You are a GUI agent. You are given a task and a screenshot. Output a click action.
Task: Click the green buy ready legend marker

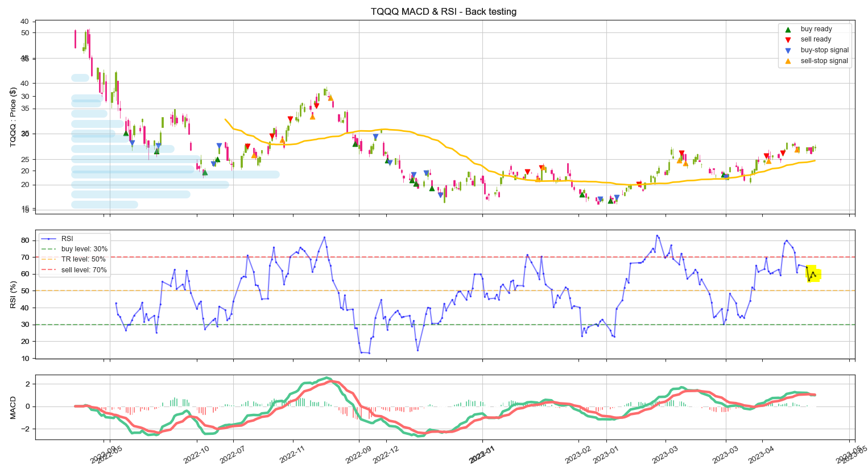(788, 30)
